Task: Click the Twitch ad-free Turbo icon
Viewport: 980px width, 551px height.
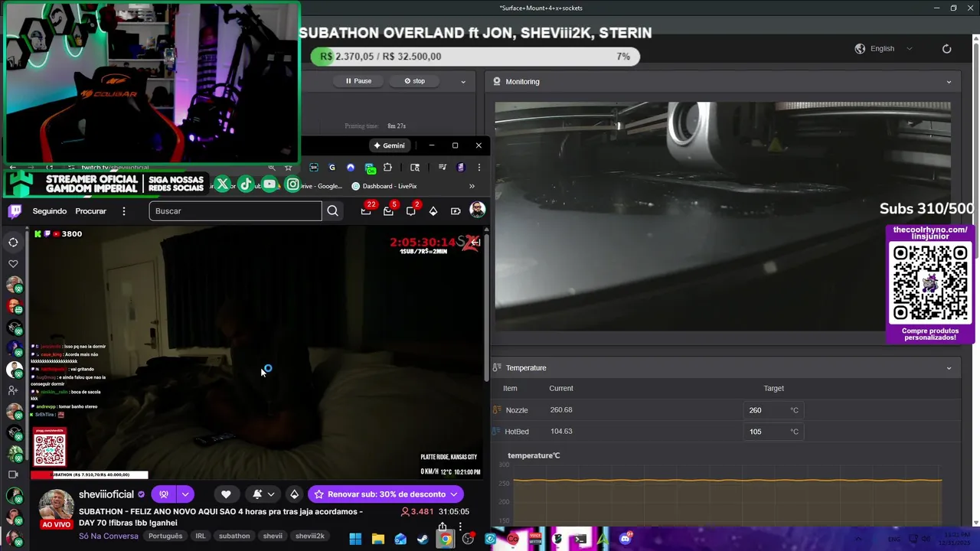Action: [x=456, y=211]
